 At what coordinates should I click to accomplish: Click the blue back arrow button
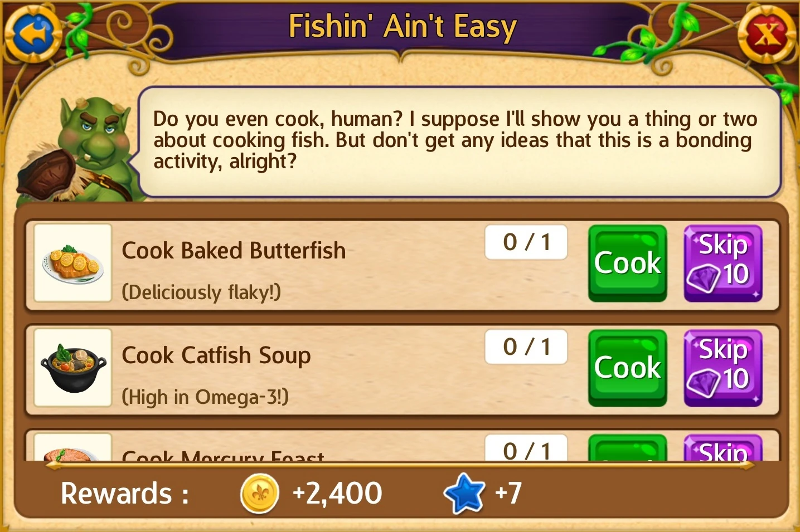click(33, 35)
